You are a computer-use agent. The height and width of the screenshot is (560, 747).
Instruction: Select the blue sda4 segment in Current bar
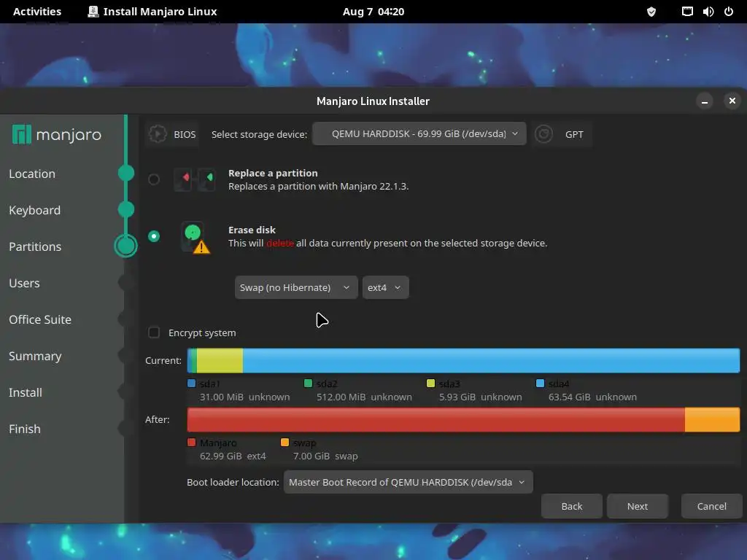coord(491,360)
